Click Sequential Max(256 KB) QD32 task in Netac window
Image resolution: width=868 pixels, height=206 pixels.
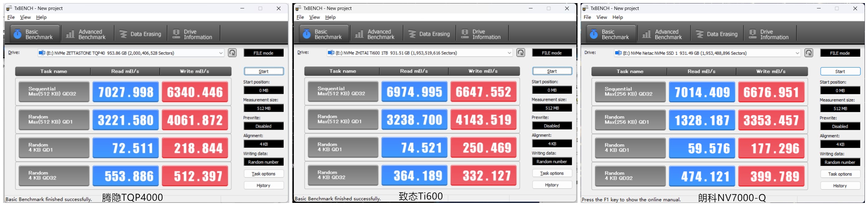click(630, 92)
